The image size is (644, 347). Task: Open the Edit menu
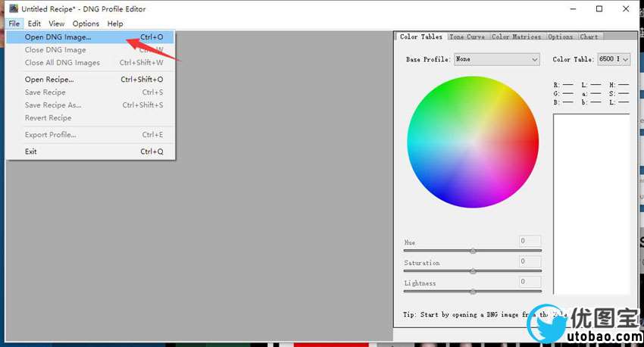click(x=34, y=23)
